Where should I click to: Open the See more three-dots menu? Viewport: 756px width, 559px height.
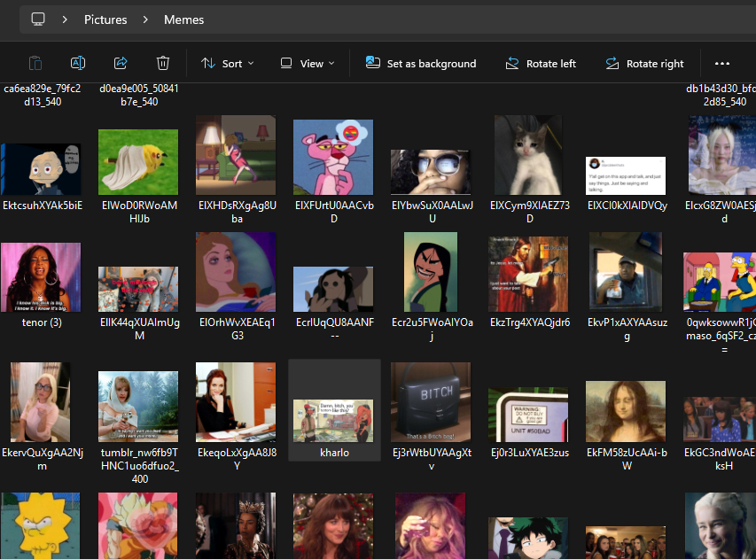tap(721, 64)
